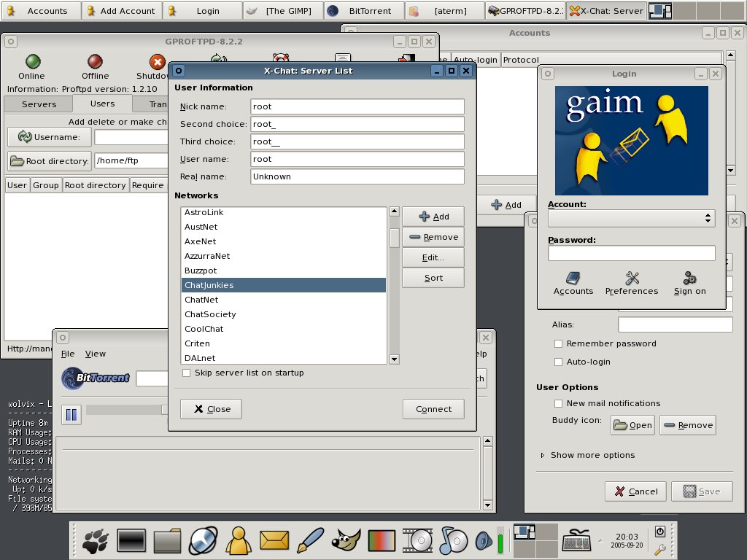This screenshot has width=747, height=560.
Task: Open the mail envelope dock icon
Action: [x=274, y=541]
